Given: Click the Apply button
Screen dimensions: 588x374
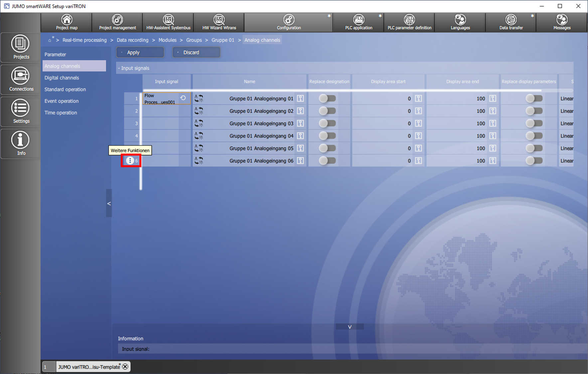Looking at the screenshot, I should tap(140, 53).
